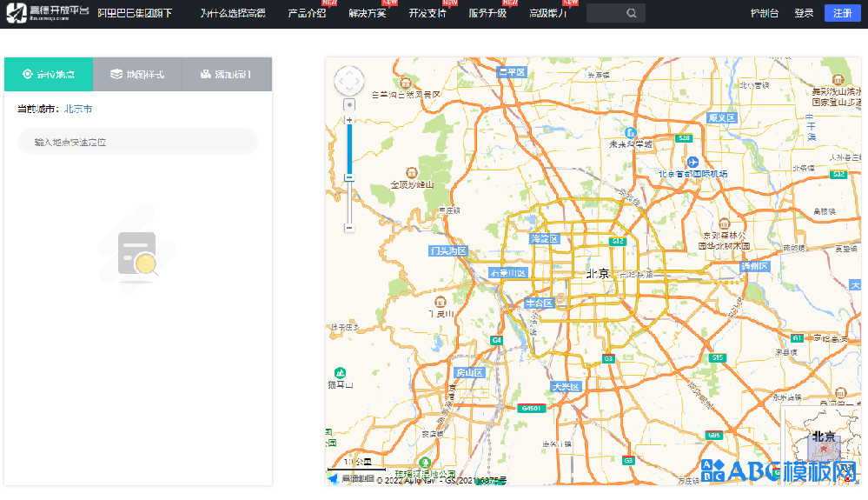The width and height of the screenshot is (868, 500).
Task: Click the 猫耳山 green mountain icon
Action: (340, 373)
